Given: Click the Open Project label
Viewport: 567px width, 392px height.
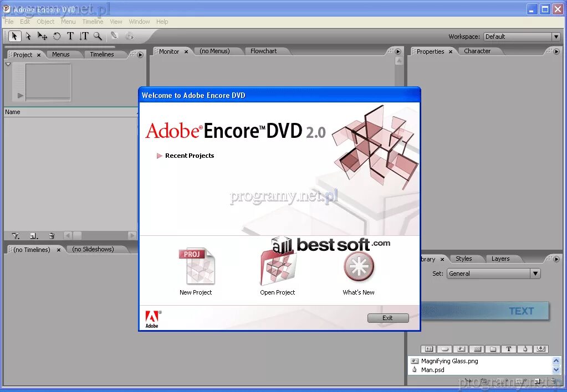Looking at the screenshot, I should click(277, 292).
